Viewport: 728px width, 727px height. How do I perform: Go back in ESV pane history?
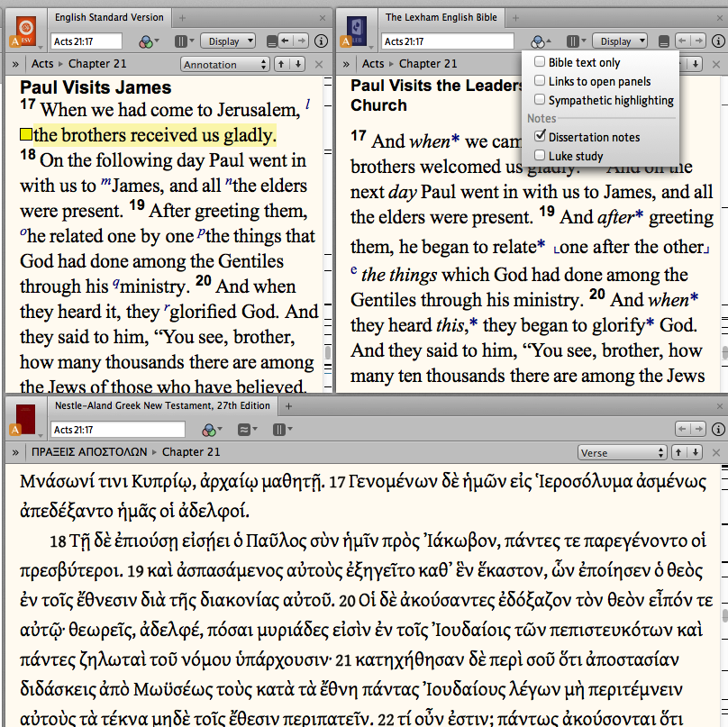(x=285, y=41)
